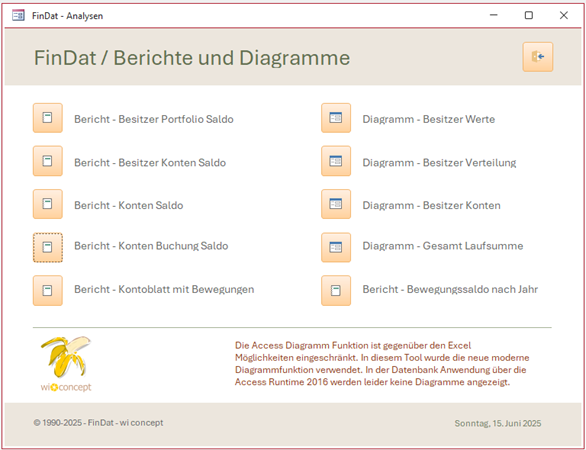Click label Diagramm - Gesamt Laufsumme
586x450 pixels.
point(443,246)
